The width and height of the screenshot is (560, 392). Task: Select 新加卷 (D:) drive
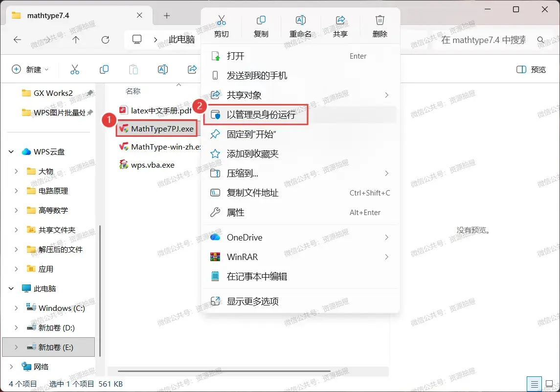[x=51, y=328]
